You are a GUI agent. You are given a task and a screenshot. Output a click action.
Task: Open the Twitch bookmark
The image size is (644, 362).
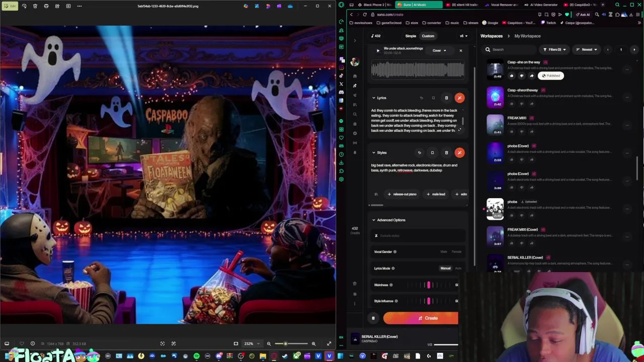point(549,23)
